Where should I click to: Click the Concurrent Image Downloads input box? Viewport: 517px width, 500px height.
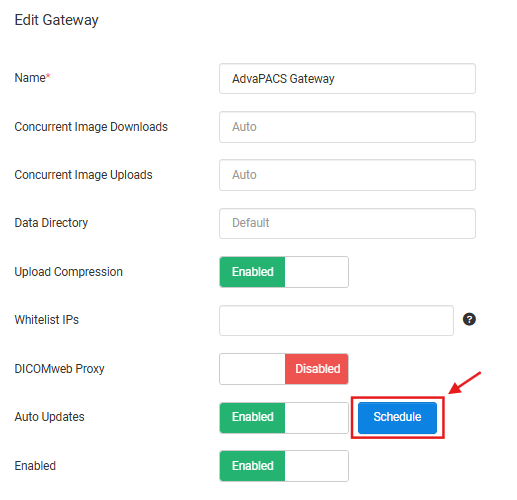[347, 127]
